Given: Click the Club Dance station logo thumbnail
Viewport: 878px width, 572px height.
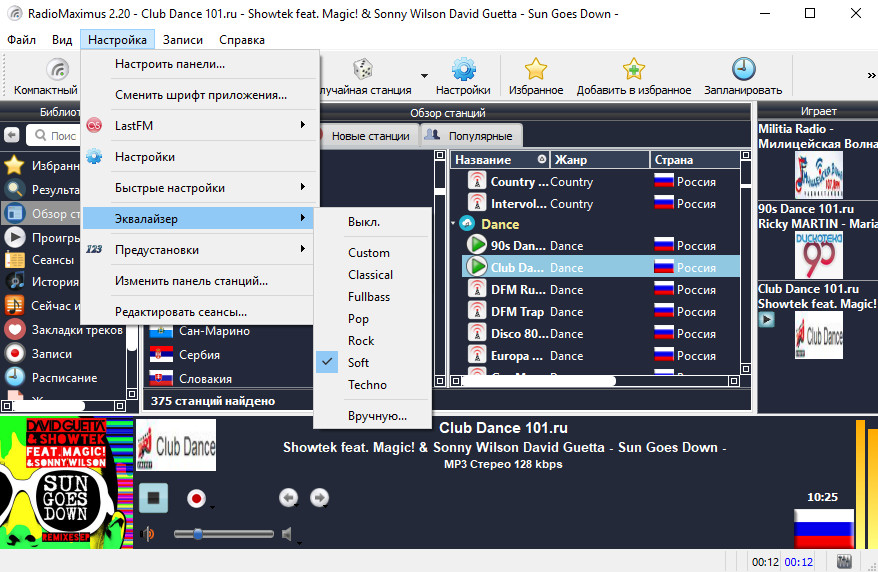Looking at the screenshot, I should (176, 445).
